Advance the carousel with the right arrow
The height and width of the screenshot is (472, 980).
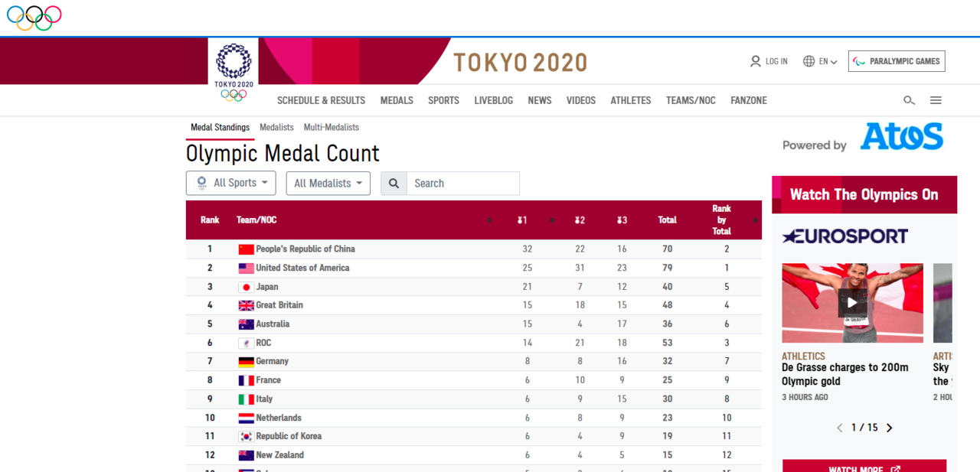click(889, 428)
